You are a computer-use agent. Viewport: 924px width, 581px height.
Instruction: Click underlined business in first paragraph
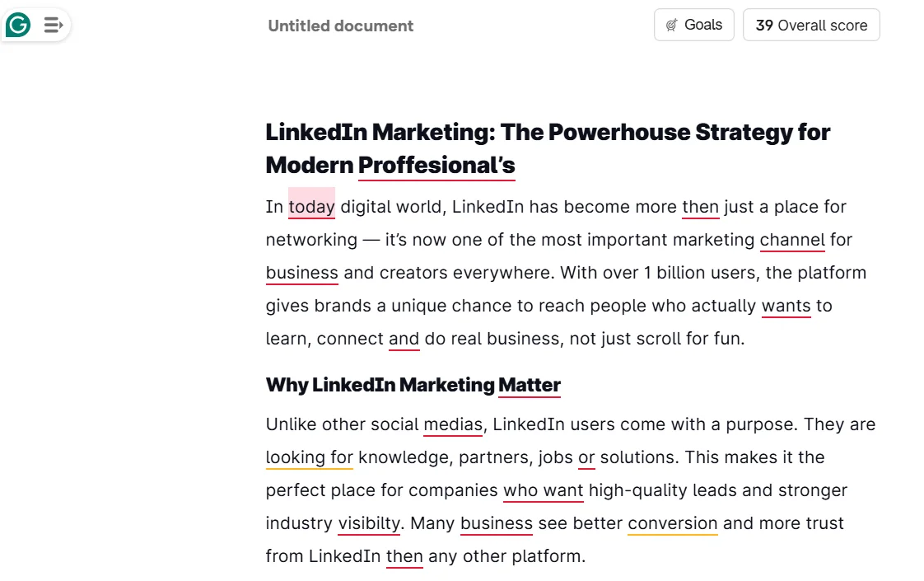[301, 273]
